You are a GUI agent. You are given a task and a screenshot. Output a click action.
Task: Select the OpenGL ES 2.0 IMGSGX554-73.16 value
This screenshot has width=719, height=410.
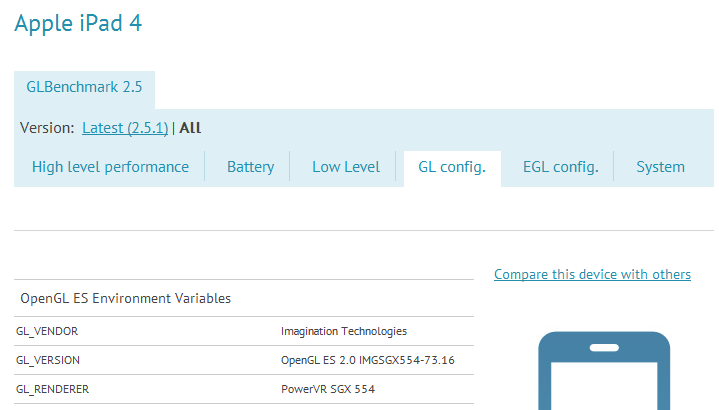(x=368, y=360)
